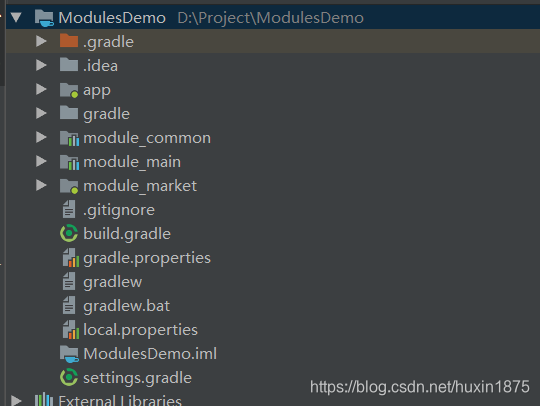This screenshot has width=540, height=406.
Task: Click the .idea folder icon
Action: (x=69, y=65)
